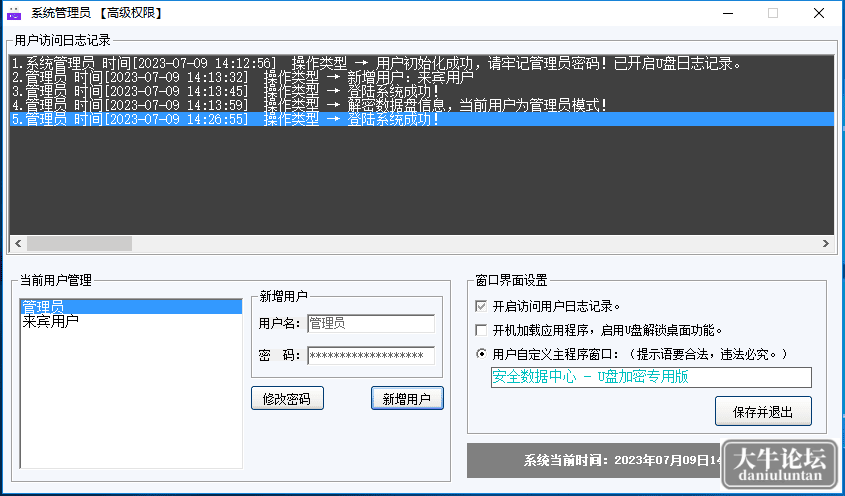Select log entry 2 新增用户: 来宾用户
The width and height of the screenshot is (845, 496).
421,78
